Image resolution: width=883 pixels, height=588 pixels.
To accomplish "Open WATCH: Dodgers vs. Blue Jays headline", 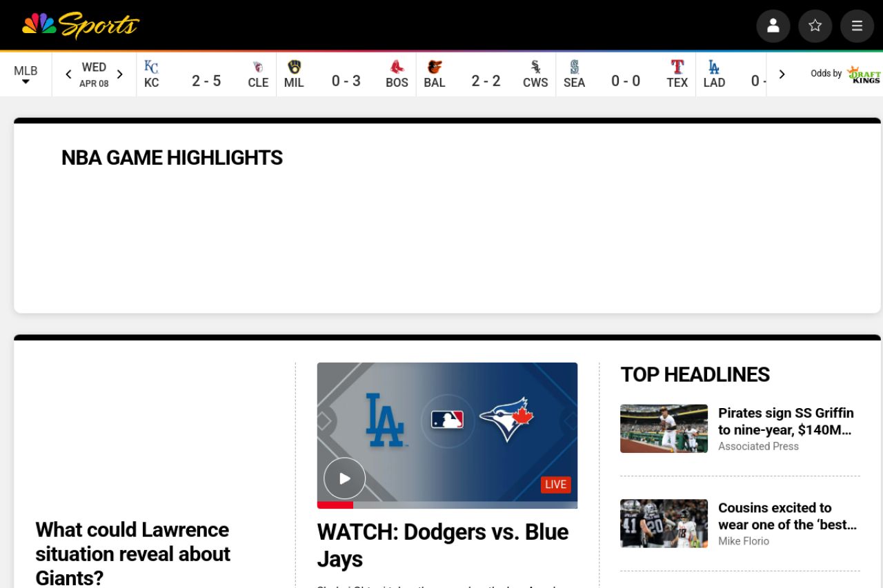I will pos(442,545).
